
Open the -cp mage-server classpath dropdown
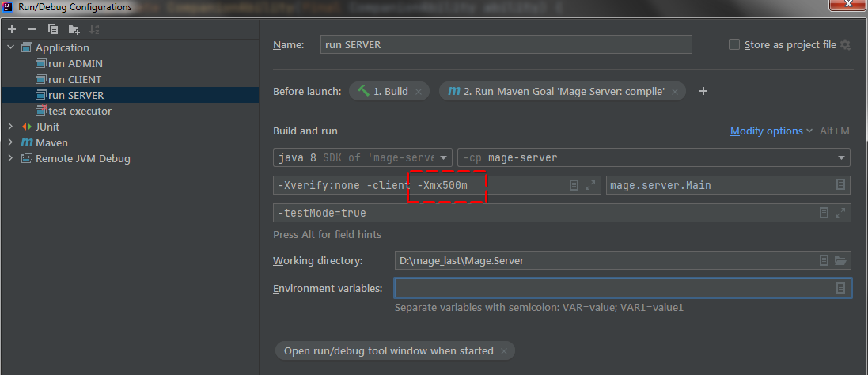pos(654,157)
